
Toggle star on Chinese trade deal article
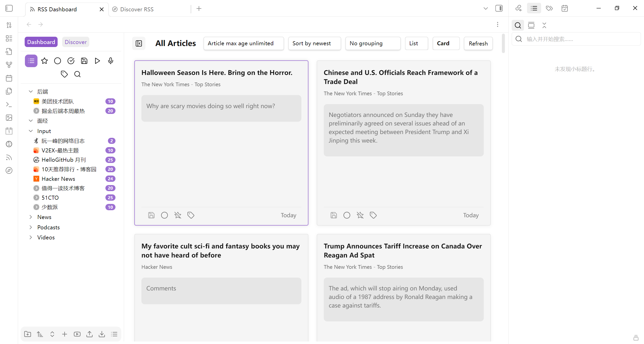point(360,215)
